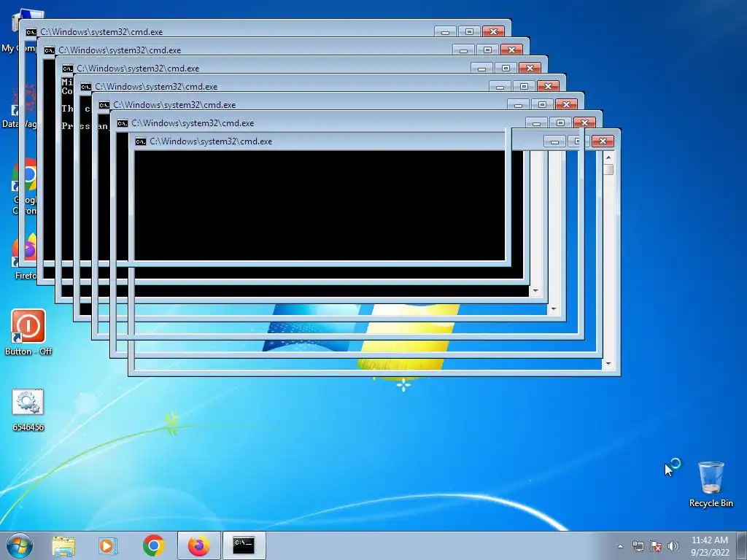Image resolution: width=747 pixels, height=560 pixels.
Task: Close the frontmost cmd.exe window
Action: pyautogui.click(x=603, y=141)
